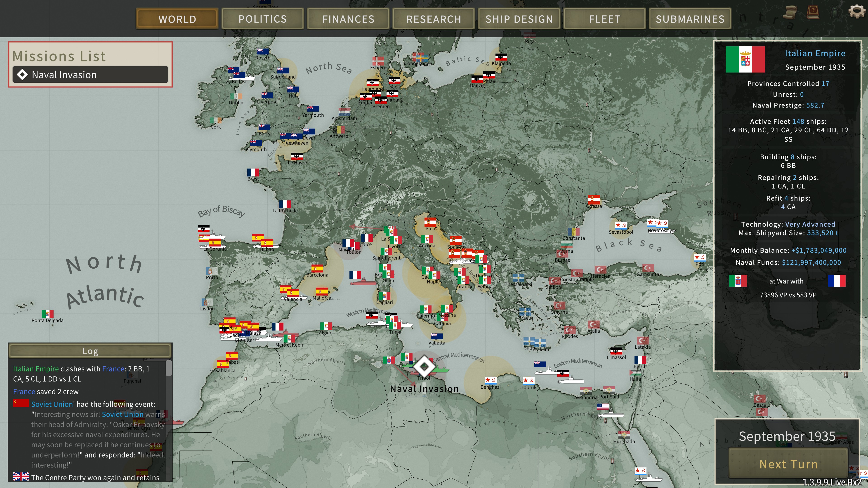Image resolution: width=868 pixels, height=488 pixels.
Task: Open the FINANCES tab
Action: point(348,19)
